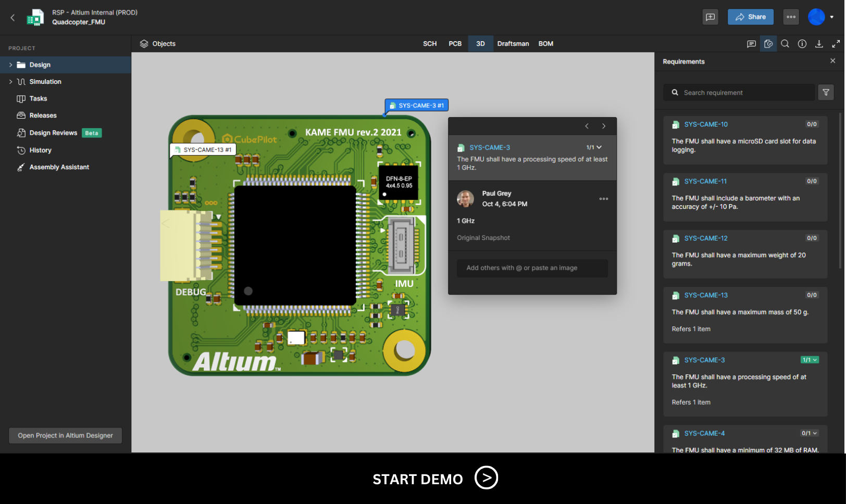The height and width of the screenshot is (504, 846).
Task: Expand the Design tree item
Action: pos(10,65)
